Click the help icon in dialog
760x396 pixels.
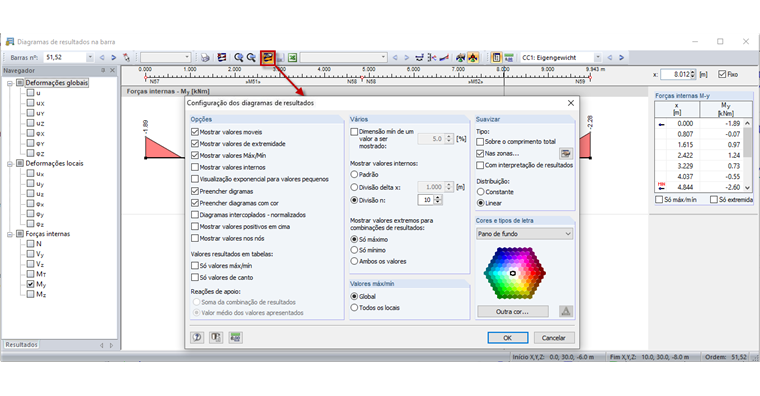pyautogui.click(x=197, y=337)
